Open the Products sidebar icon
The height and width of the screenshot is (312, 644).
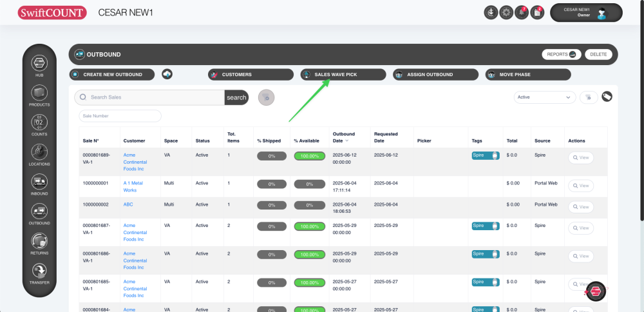pyautogui.click(x=39, y=92)
